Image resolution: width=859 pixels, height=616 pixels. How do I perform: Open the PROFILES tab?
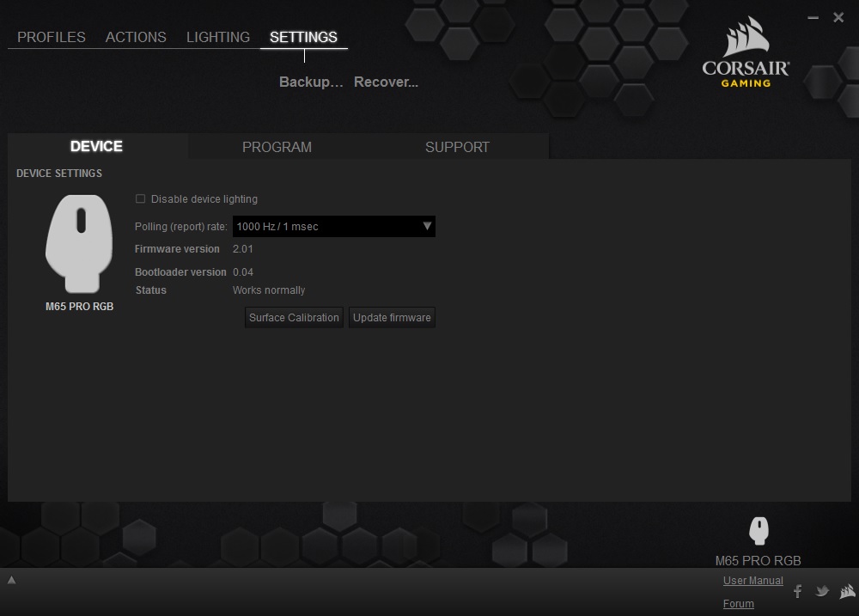(x=51, y=37)
